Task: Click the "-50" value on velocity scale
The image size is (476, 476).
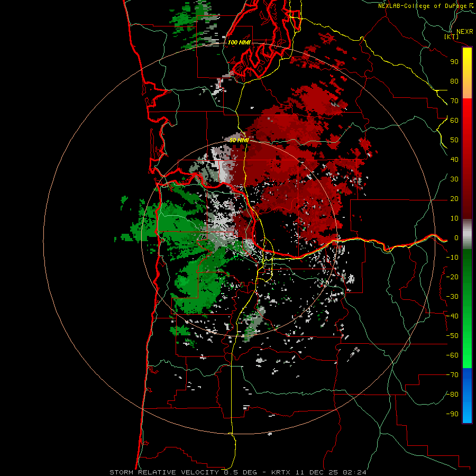Action: click(452, 336)
